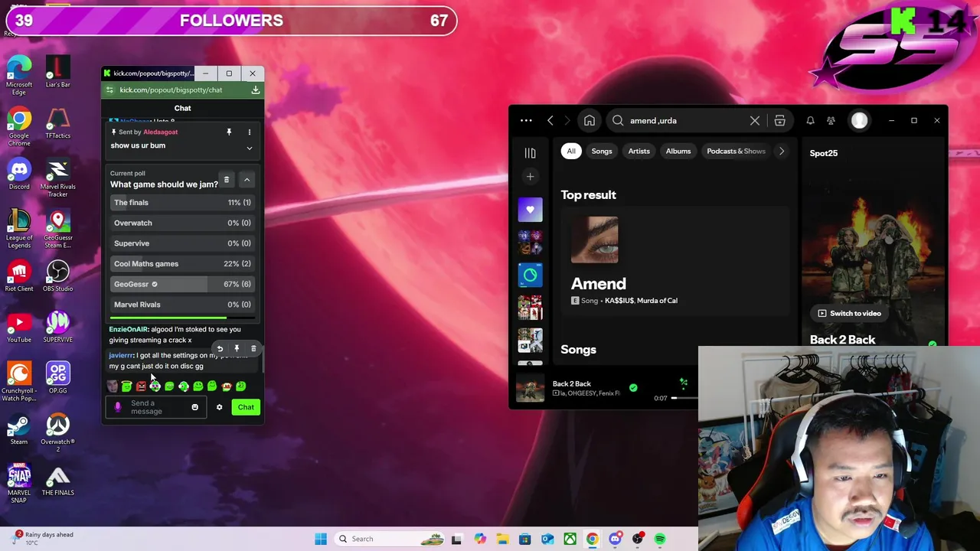Click the Spotify playback progress bar
This screenshot has width=980, height=551.
[x=685, y=398]
